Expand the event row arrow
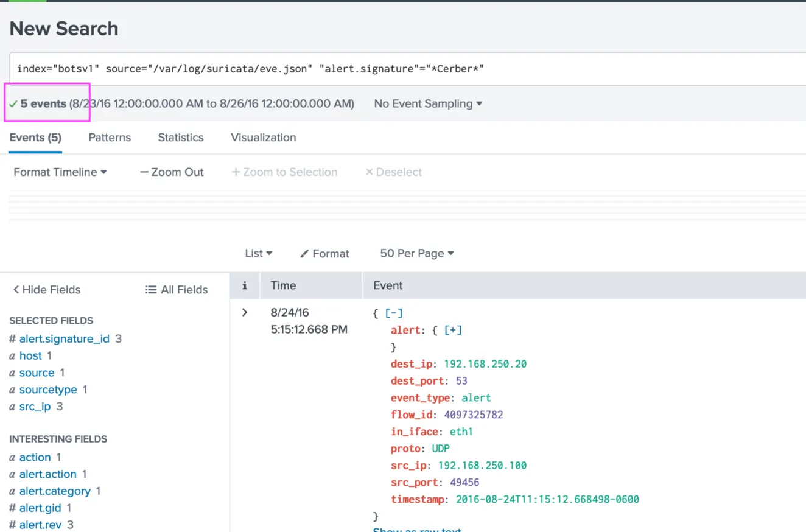This screenshot has height=532, width=806. click(x=245, y=312)
